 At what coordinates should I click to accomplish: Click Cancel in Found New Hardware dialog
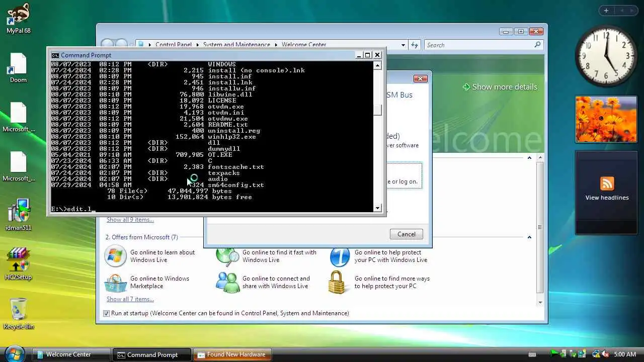pos(407,234)
